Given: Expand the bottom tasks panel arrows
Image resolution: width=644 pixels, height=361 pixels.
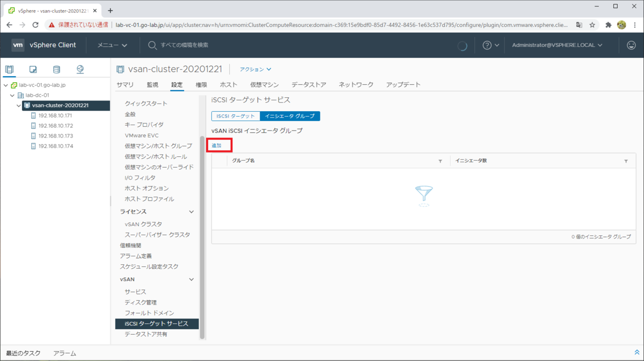Looking at the screenshot, I should (637, 352).
